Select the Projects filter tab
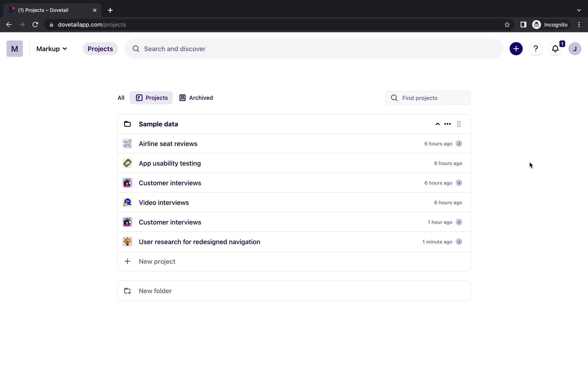Screen dimensions: 588x368 tap(151, 98)
